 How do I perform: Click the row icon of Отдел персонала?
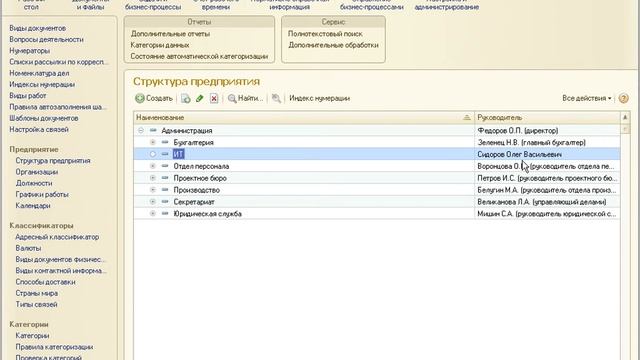[x=165, y=166]
